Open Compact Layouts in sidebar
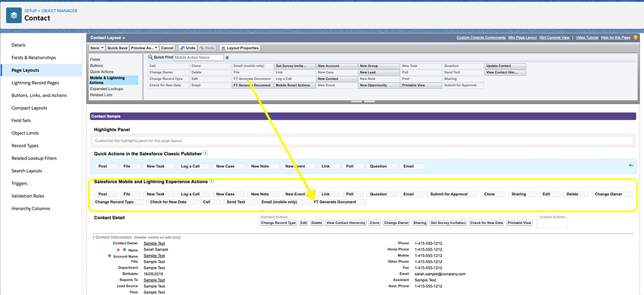Viewport: 644px width, 295px height. click(30, 108)
